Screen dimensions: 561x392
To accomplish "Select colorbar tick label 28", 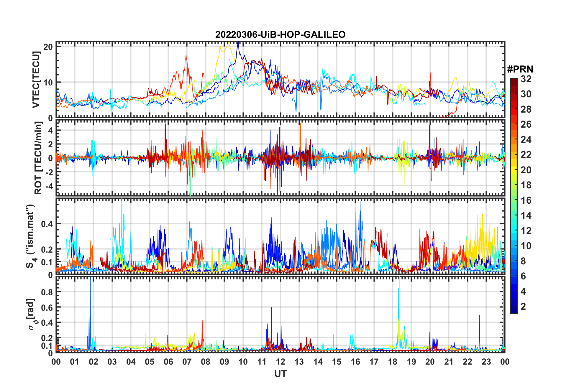I will pyautogui.click(x=526, y=109).
